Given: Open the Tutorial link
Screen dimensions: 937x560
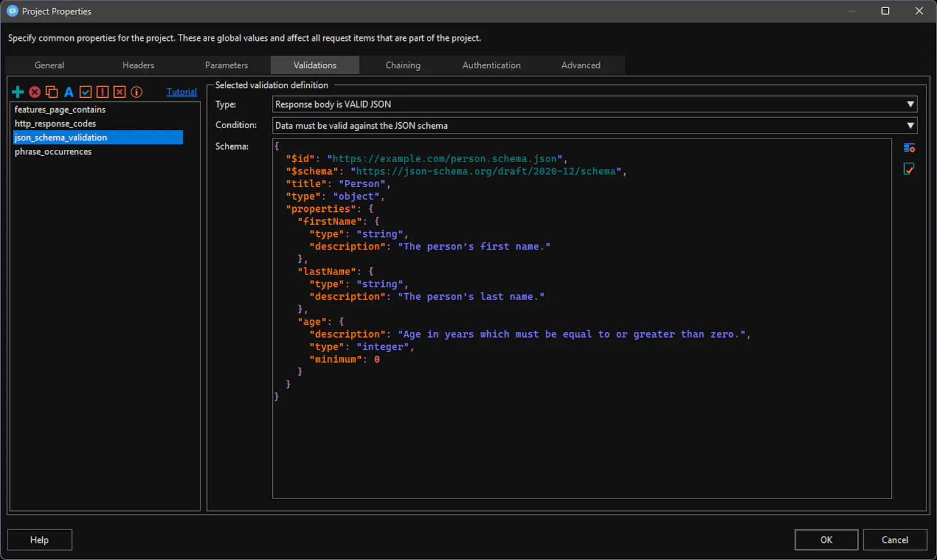Looking at the screenshot, I should (x=182, y=92).
